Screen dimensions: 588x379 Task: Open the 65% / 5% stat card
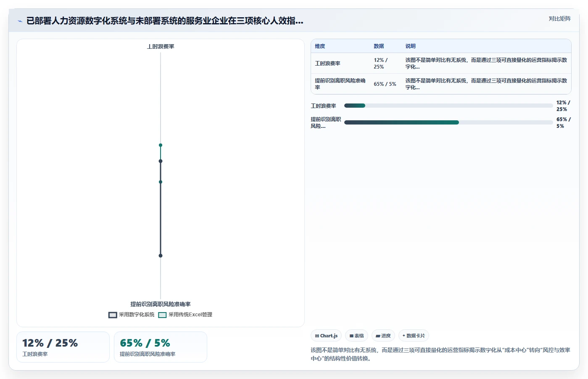click(x=161, y=347)
